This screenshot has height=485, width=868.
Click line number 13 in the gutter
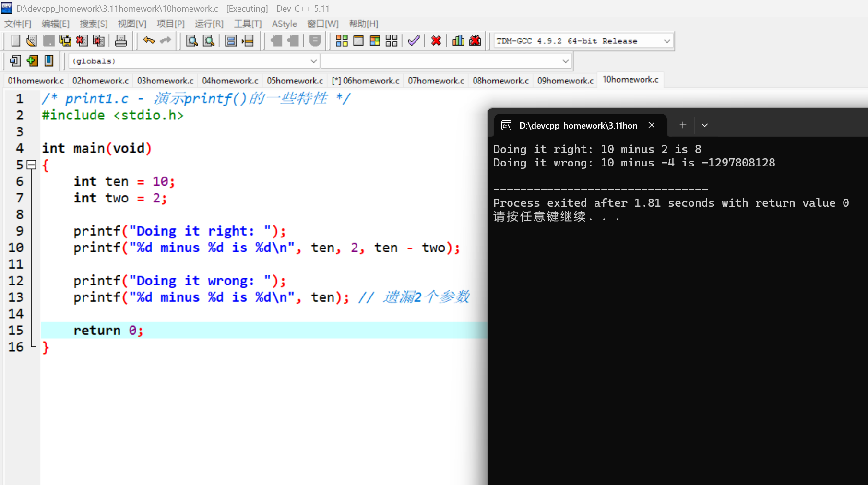click(16, 297)
